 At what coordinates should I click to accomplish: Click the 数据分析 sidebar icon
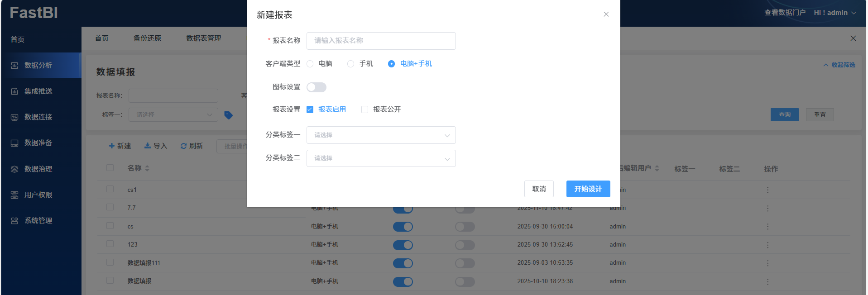point(14,66)
